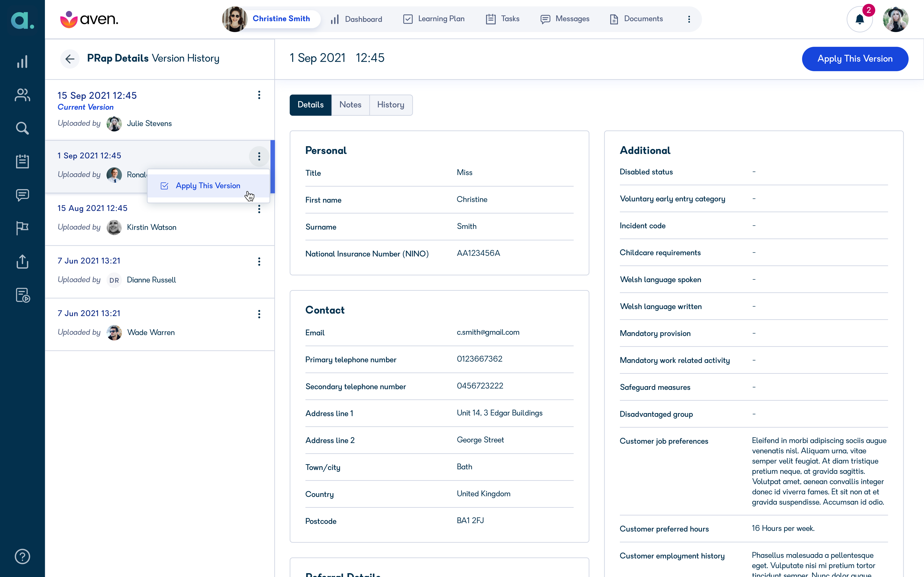Screen dimensions: 924x577
Task: Open options menu for 7 Jun 2021 Dianne Russell entry
Action: coord(259,261)
